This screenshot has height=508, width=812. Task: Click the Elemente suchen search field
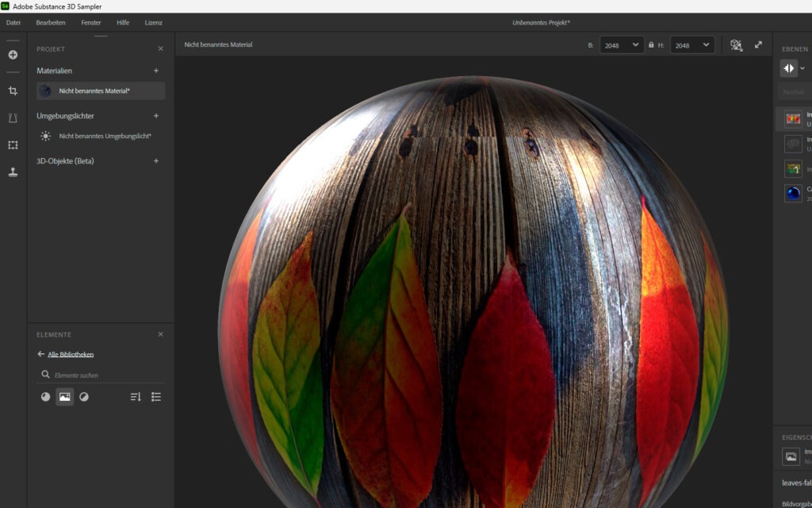coord(101,375)
